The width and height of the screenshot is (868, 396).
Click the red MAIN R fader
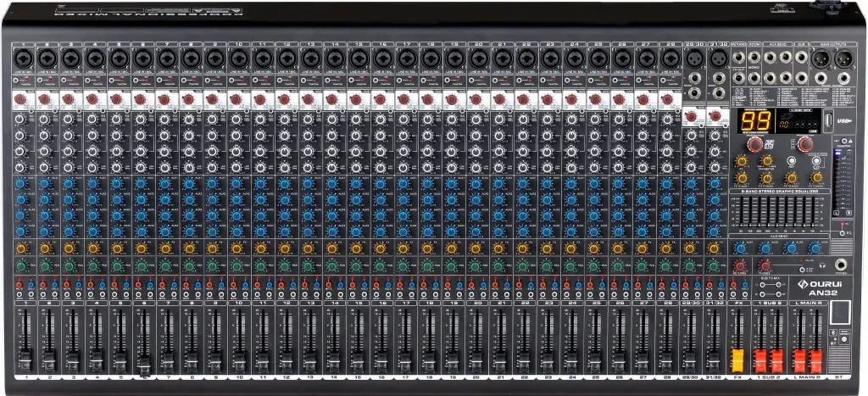[x=816, y=360]
